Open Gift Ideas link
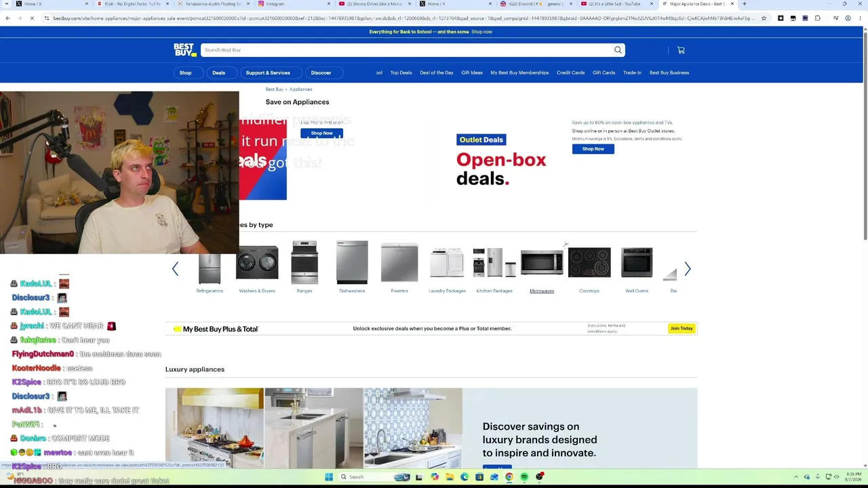The width and height of the screenshot is (868, 488). tap(472, 73)
